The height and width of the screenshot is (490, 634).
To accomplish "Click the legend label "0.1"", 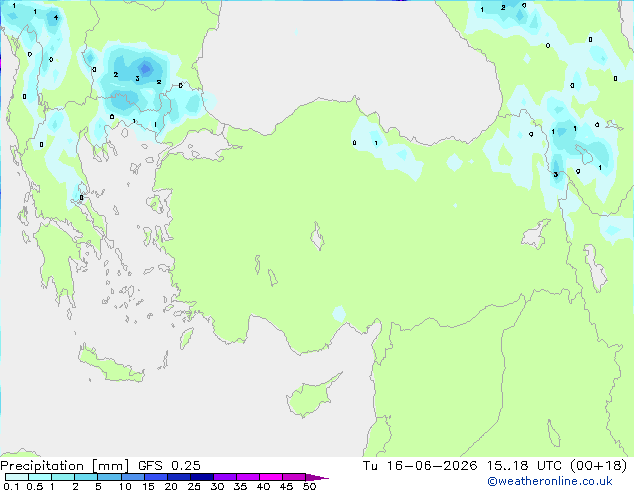I will [11, 486].
